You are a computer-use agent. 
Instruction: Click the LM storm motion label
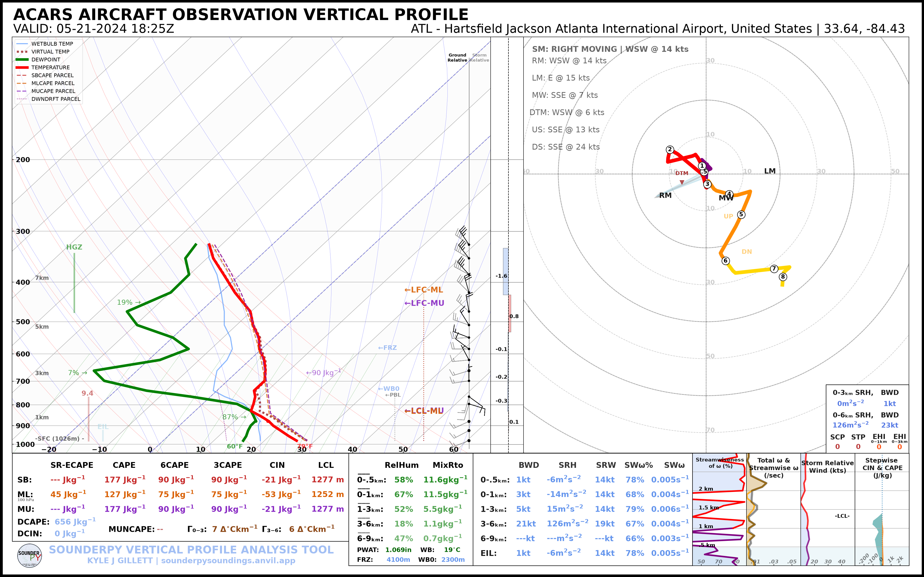tap(770, 171)
